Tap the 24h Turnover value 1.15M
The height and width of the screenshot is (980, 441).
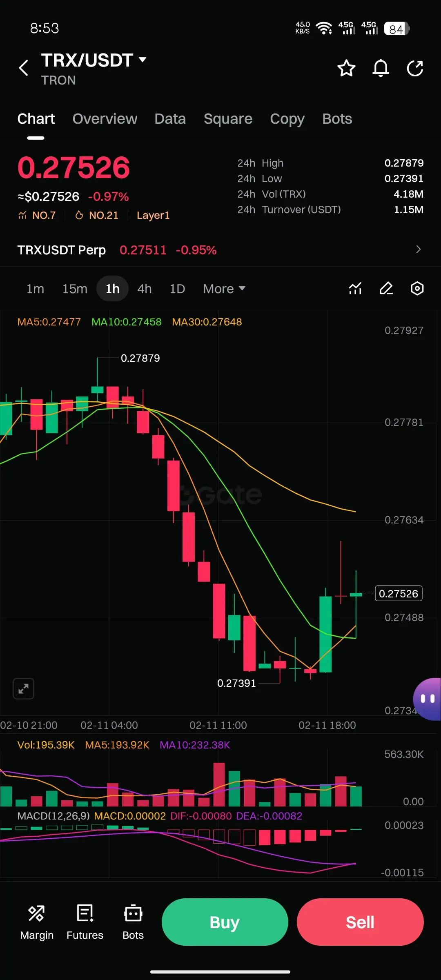408,209
